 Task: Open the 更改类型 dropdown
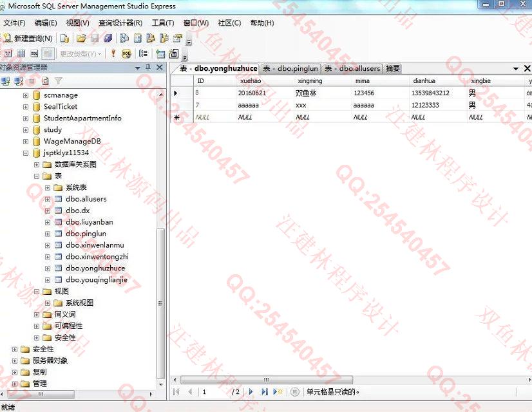(81, 53)
